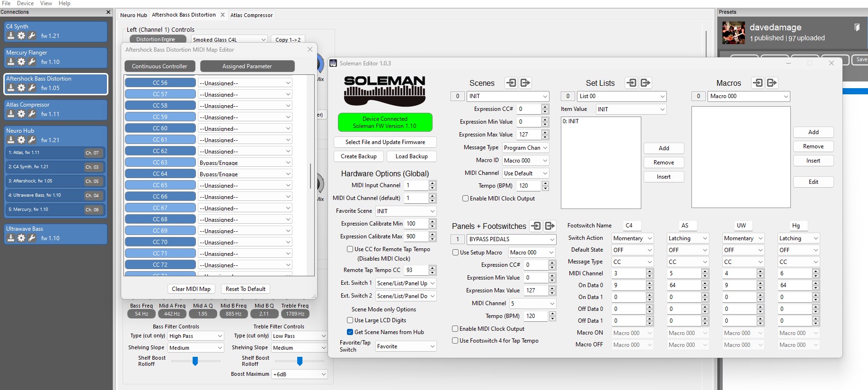Click the Edit button under Macros
Viewport: 868px width, 390px height.
tap(813, 182)
